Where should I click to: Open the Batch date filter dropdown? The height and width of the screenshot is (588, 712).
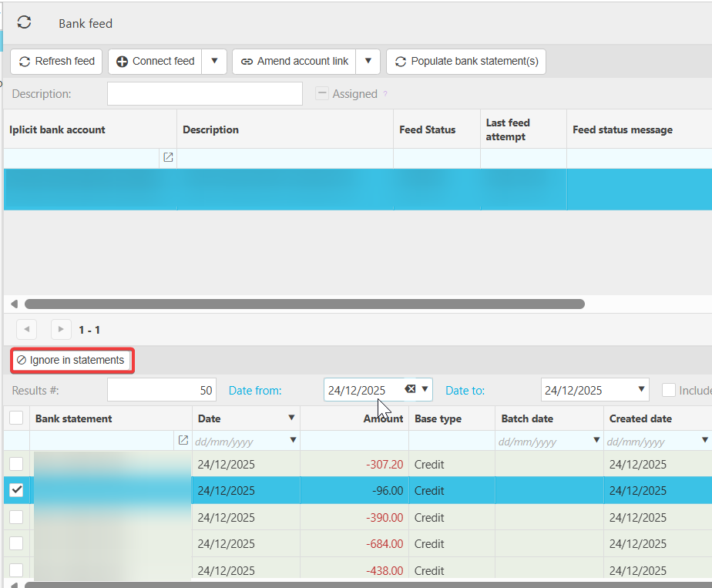click(596, 440)
